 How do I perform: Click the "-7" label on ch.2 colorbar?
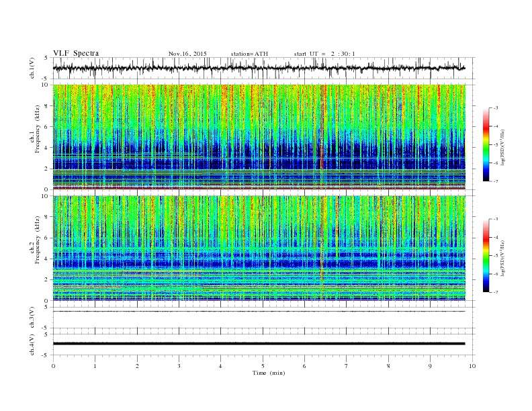[496, 292]
